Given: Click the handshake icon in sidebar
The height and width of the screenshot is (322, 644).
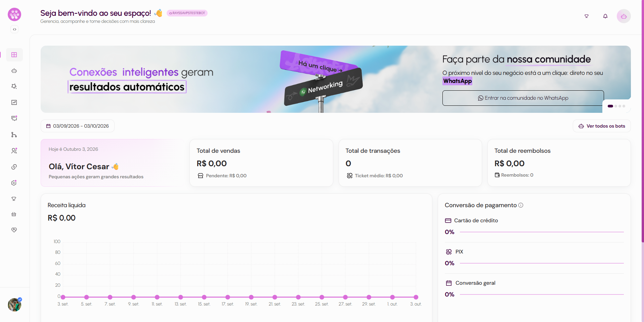Looking at the screenshot, I should point(14,230).
